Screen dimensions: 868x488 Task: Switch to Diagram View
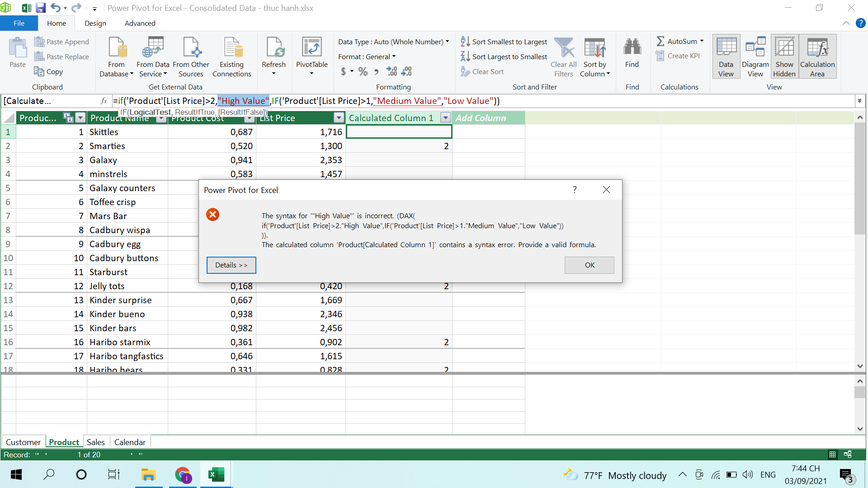point(755,57)
